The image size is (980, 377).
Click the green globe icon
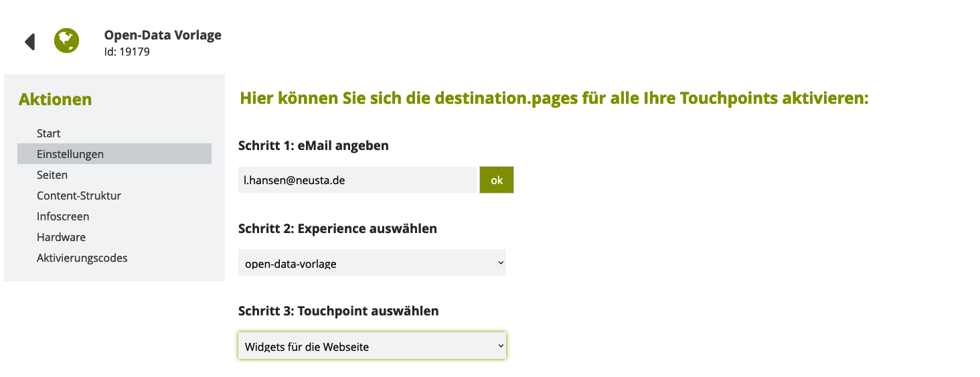67,42
